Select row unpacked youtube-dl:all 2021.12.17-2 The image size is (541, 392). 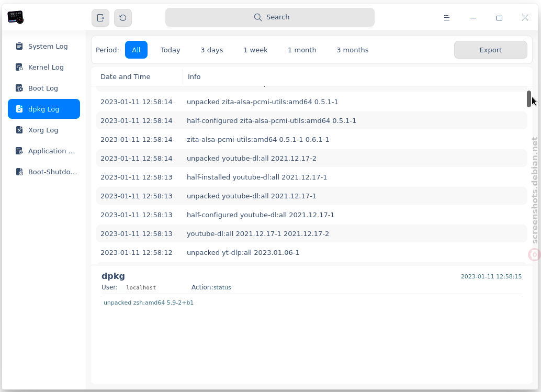point(311,159)
